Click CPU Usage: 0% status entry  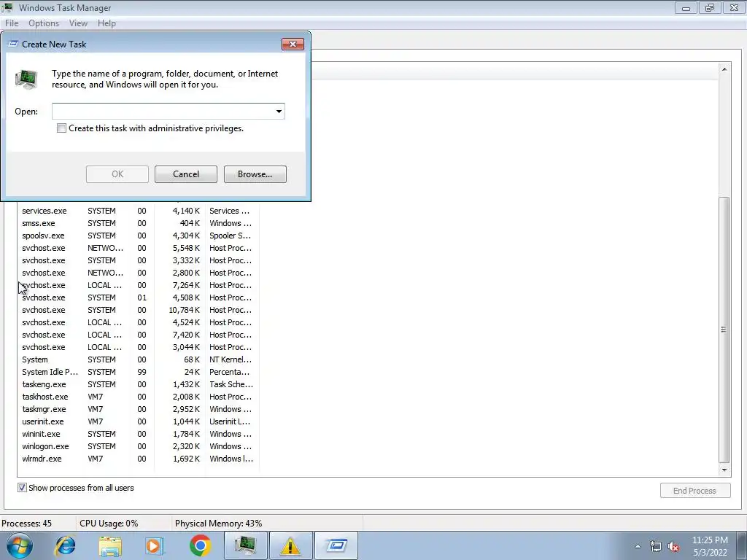(x=109, y=524)
